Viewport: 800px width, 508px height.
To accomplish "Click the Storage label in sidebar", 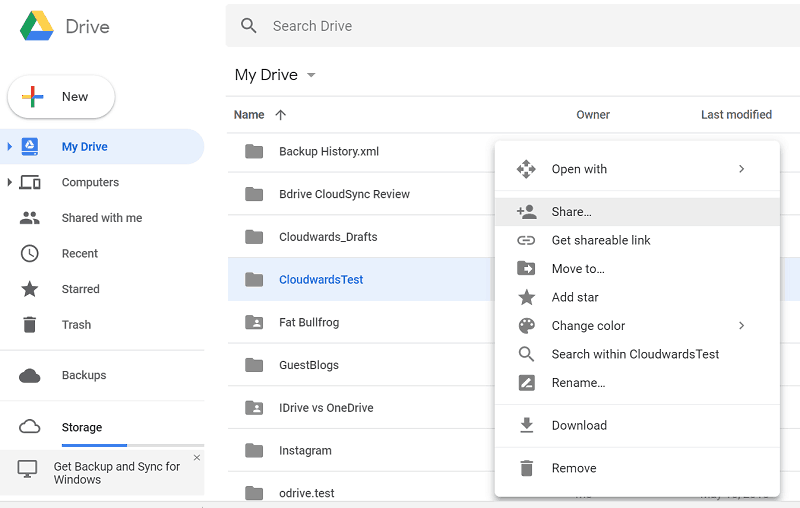I will (x=82, y=427).
